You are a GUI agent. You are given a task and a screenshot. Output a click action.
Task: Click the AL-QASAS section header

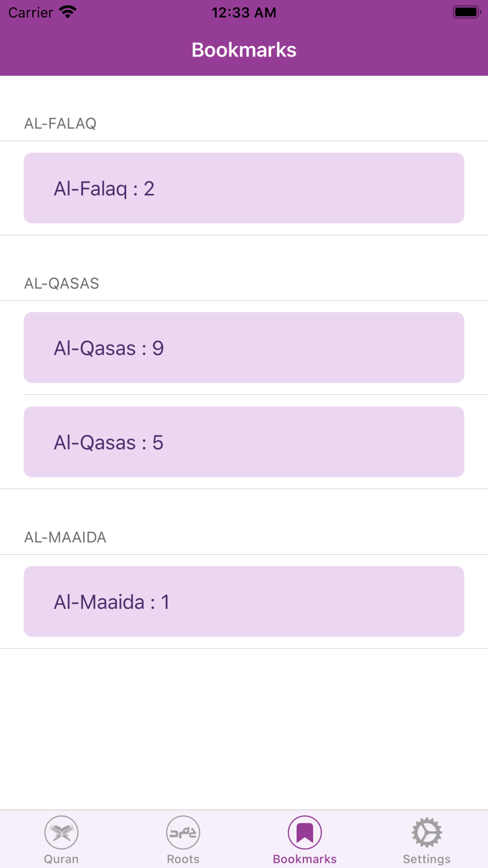click(62, 283)
